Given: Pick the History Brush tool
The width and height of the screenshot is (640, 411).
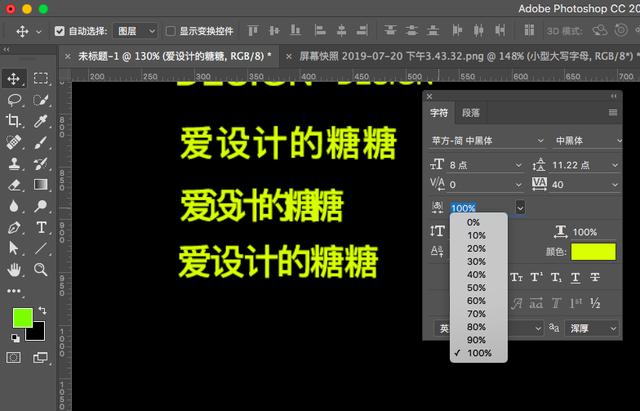Looking at the screenshot, I should click(41, 163).
